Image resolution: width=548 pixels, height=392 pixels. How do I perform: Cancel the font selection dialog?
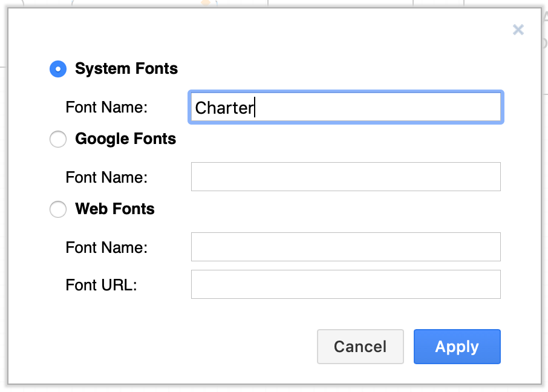360,347
